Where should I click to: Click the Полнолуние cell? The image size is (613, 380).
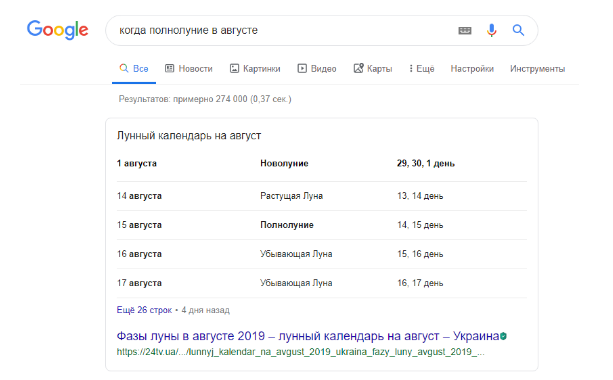pyautogui.click(x=287, y=225)
